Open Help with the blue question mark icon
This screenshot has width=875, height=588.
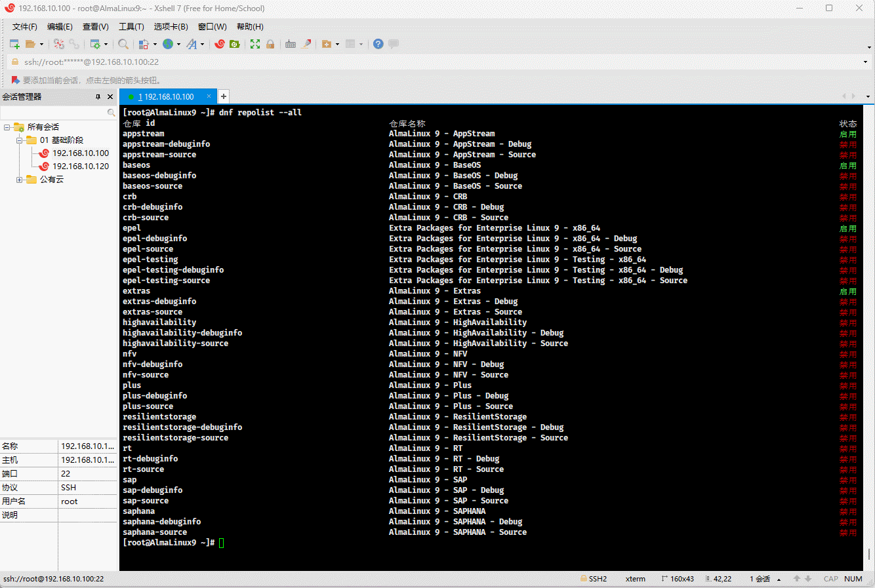(x=378, y=44)
